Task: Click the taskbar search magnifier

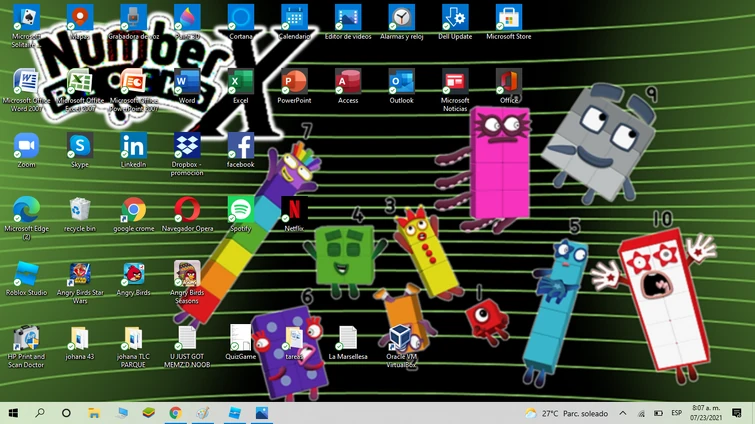Action: (x=40, y=413)
